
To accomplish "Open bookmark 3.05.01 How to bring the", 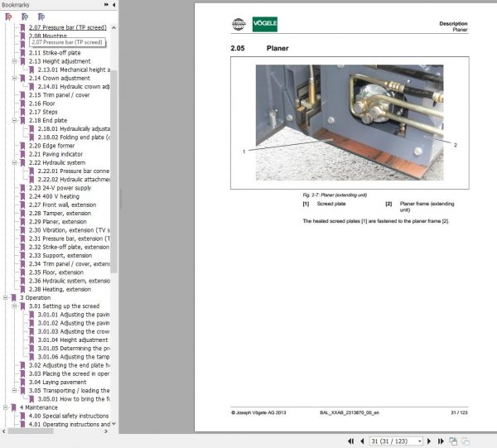I will click(x=74, y=399).
